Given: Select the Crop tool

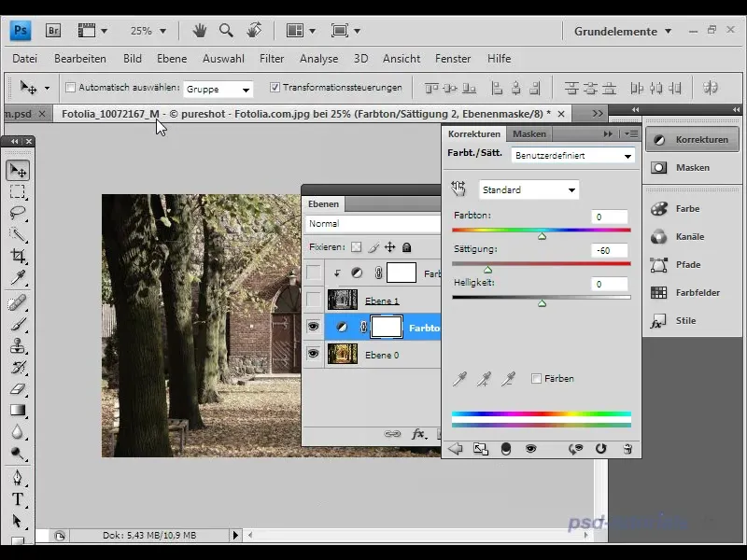Looking at the screenshot, I should click(x=18, y=256).
